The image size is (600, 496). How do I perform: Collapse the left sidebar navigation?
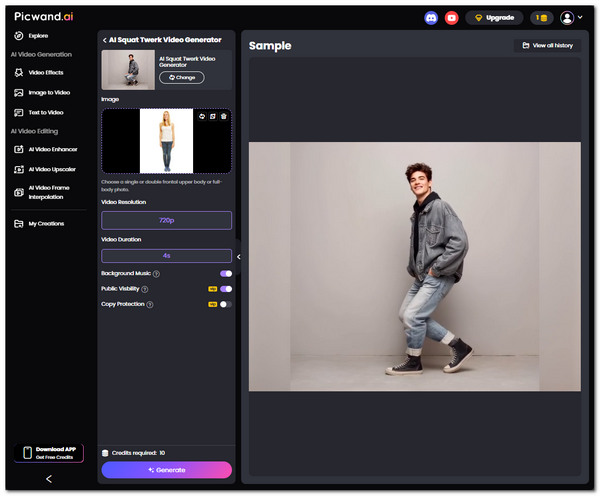(x=49, y=479)
